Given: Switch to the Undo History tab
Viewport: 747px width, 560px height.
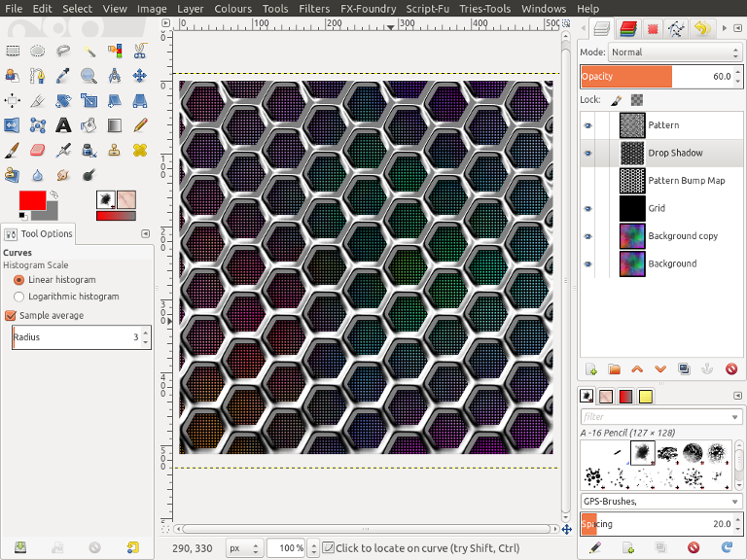Looking at the screenshot, I should pos(702,28).
